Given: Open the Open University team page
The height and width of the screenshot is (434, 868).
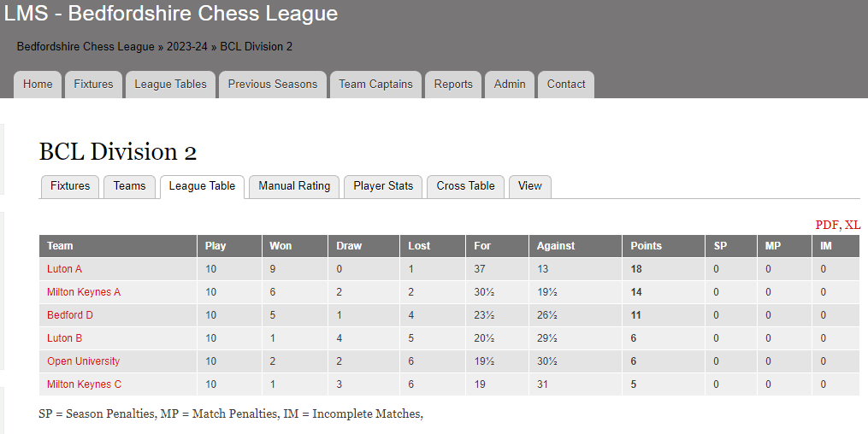Looking at the screenshot, I should pyautogui.click(x=83, y=361).
